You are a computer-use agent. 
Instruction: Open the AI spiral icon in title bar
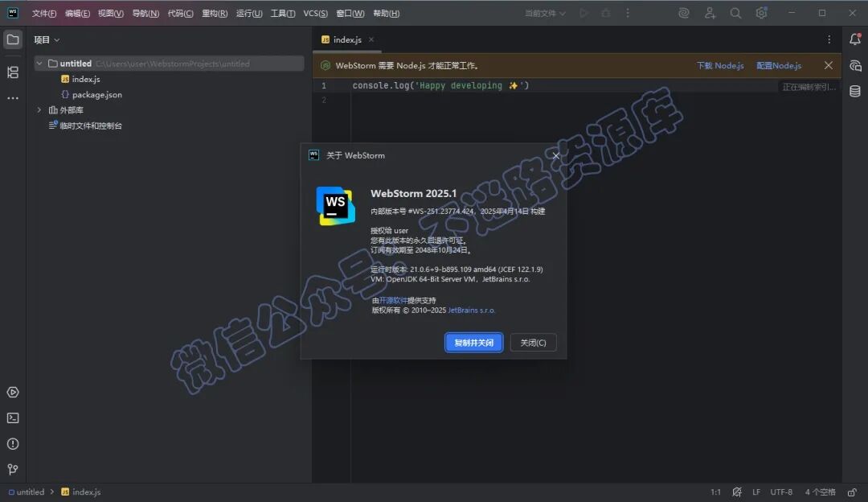pyautogui.click(x=684, y=13)
